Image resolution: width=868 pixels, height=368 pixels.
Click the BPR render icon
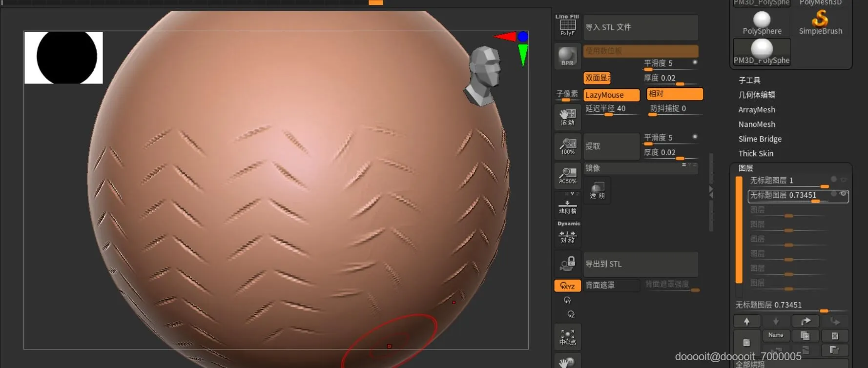click(567, 56)
